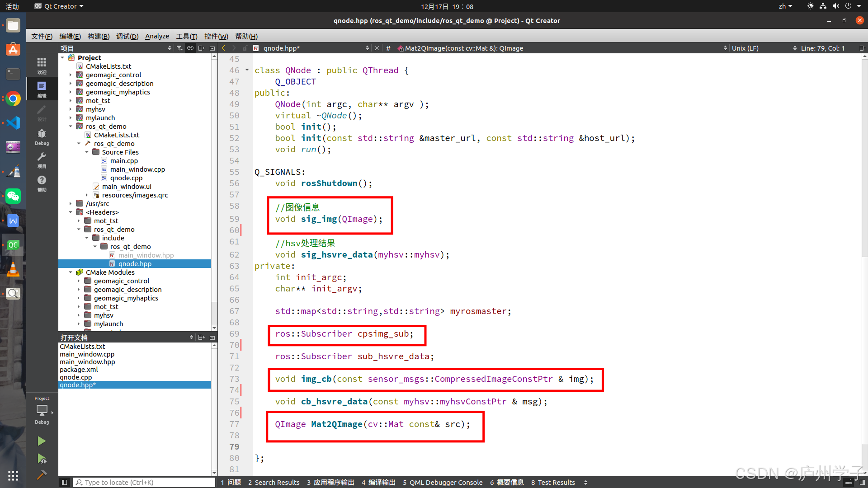
Task: Collapse the ros_qt_demo project tree node
Action: pos(71,127)
